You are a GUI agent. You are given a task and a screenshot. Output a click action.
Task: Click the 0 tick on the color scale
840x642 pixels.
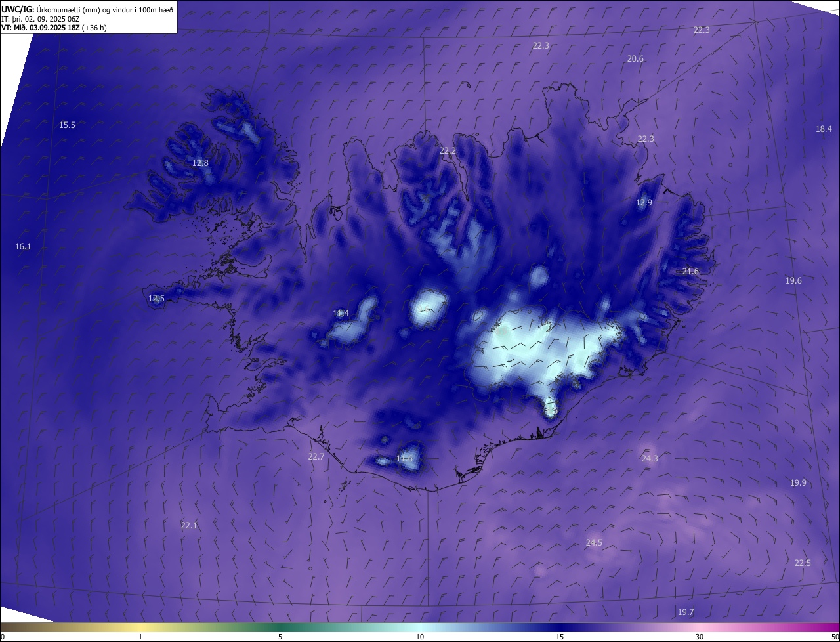click(x=3, y=637)
